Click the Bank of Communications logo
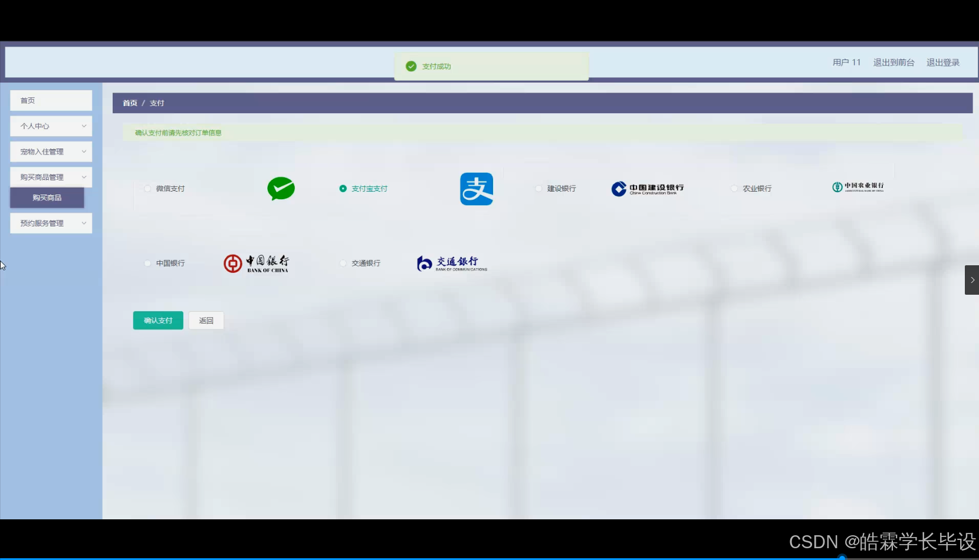Image resolution: width=979 pixels, height=560 pixels. 452,263
